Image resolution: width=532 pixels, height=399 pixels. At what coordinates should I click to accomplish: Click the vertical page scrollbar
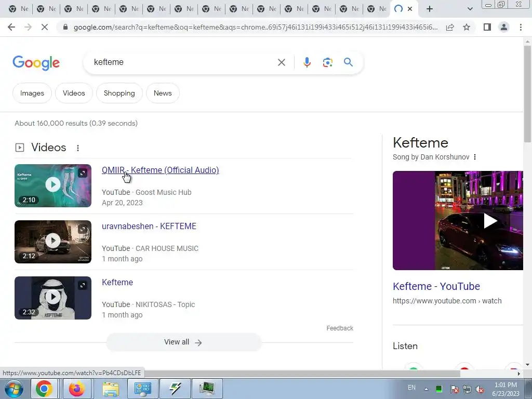click(x=527, y=94)
